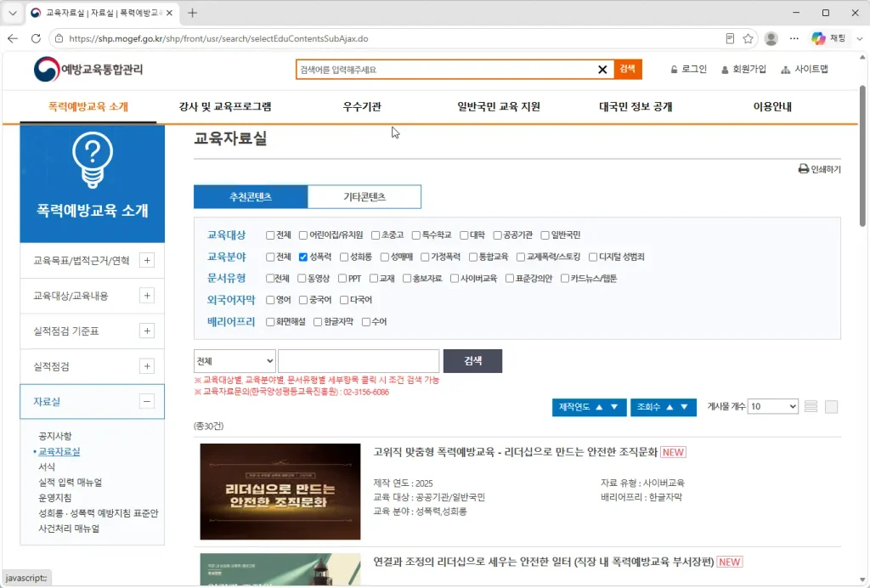Open the new tab plus button
Screen dimensions: 870x588
(192, 13)
